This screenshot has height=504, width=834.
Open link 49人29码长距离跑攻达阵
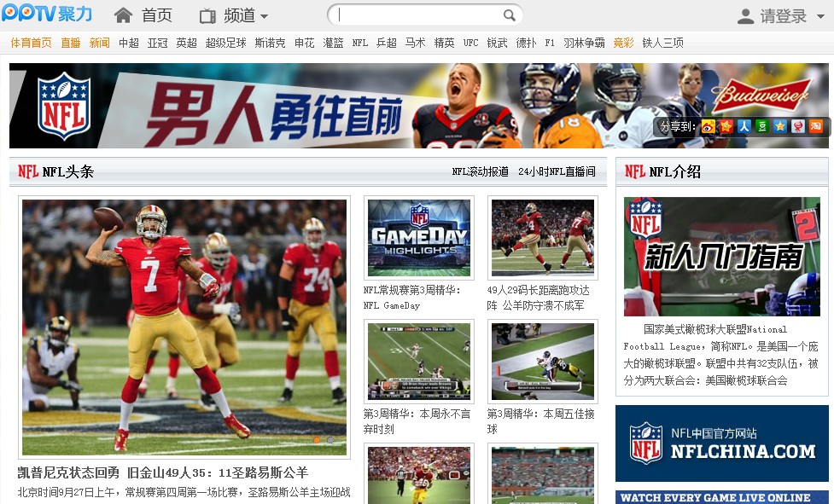pyautogui.click(x=539, y=298)
